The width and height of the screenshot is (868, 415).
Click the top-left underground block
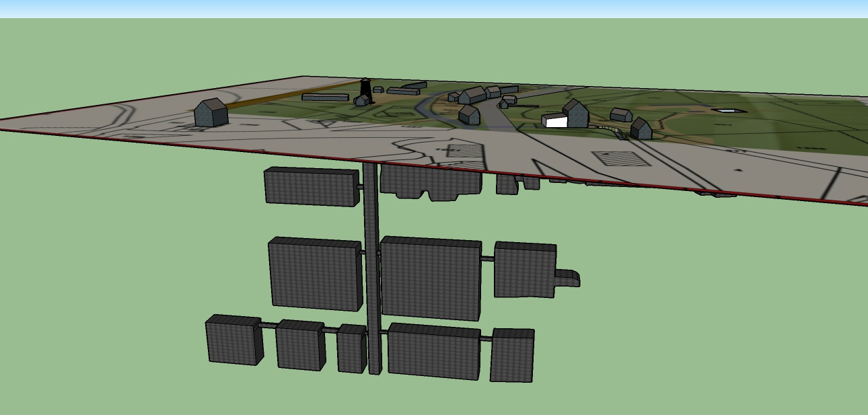(310, 186)
